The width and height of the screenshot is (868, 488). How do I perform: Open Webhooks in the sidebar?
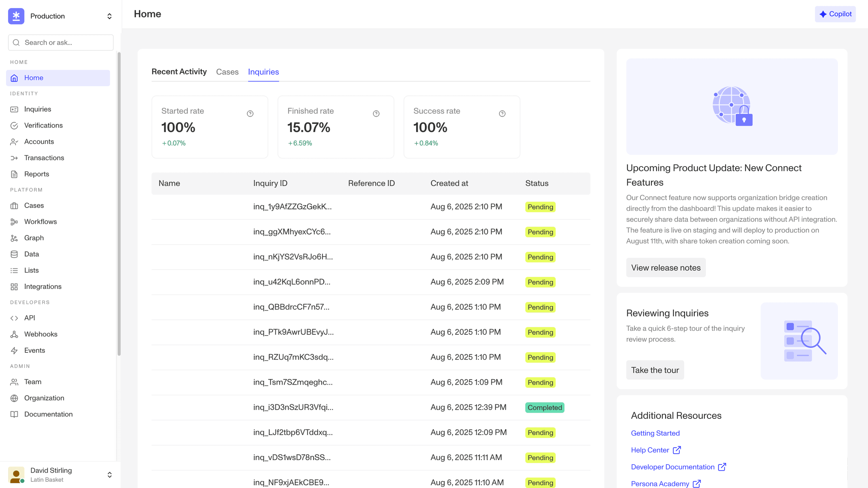pyautogui.click(x=58, y=334)
